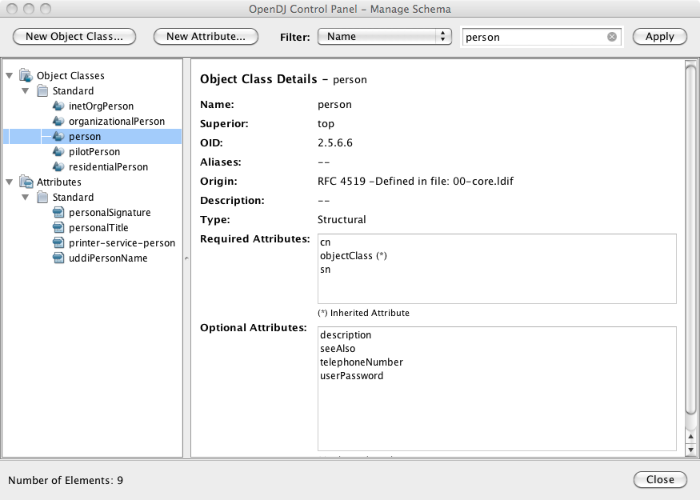
Task: Click the New Object Class... button
Action: pos(74,37)
